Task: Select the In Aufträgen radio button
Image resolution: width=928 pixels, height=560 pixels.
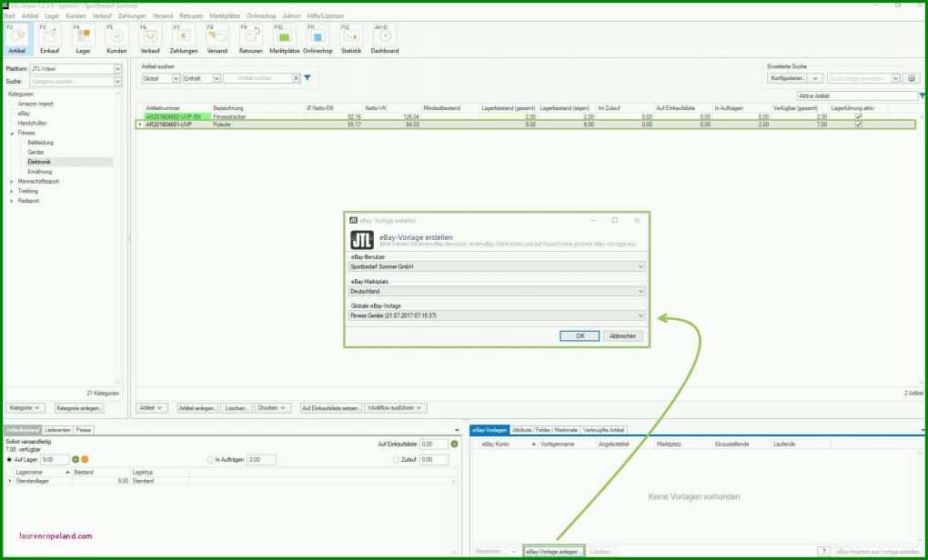Action: (210, 459)
